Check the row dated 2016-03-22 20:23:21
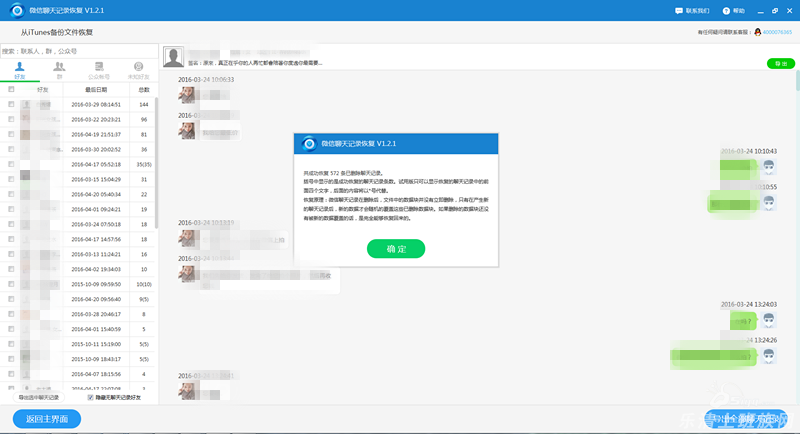This screenshot has height=434, width=800. tap(11, 119)
